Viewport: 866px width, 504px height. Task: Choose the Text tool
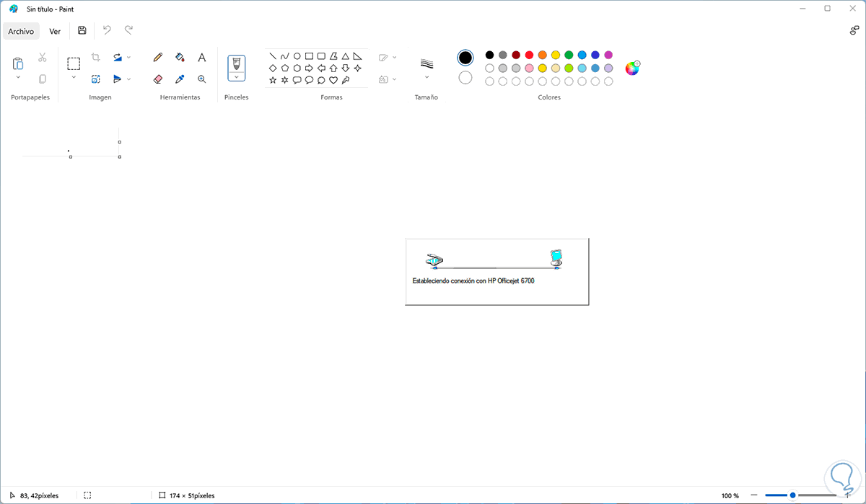(x=201, y=57)
